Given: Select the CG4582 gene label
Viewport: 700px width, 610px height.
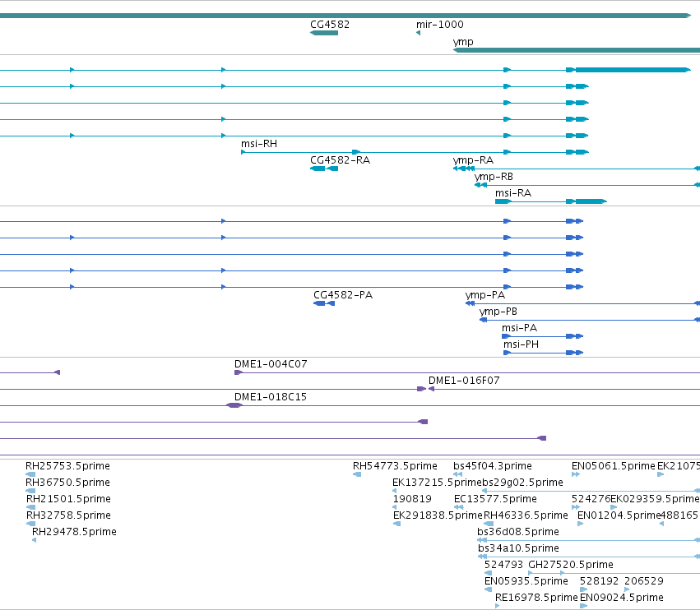Looking at the screenshot, I should [330, 25].
